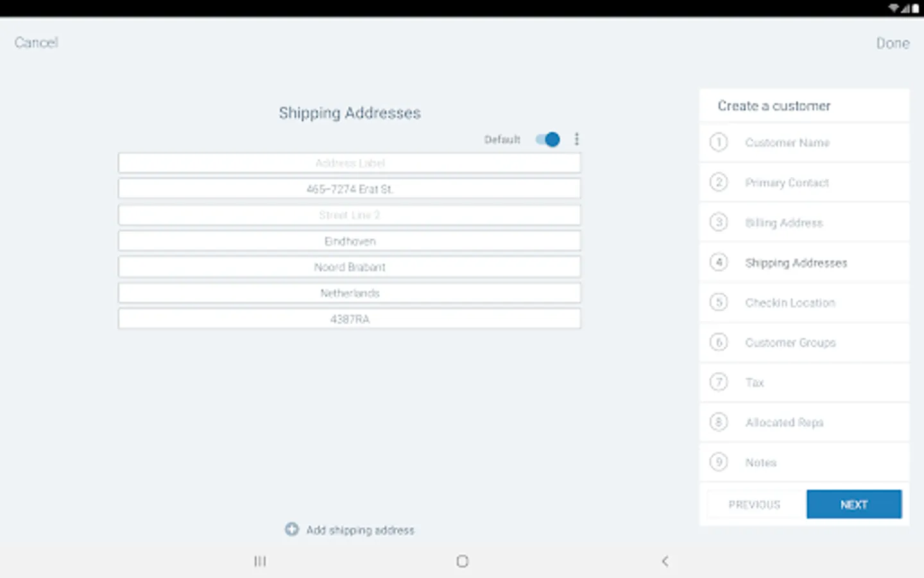Click the Create a customer title

tap(774, 106)
